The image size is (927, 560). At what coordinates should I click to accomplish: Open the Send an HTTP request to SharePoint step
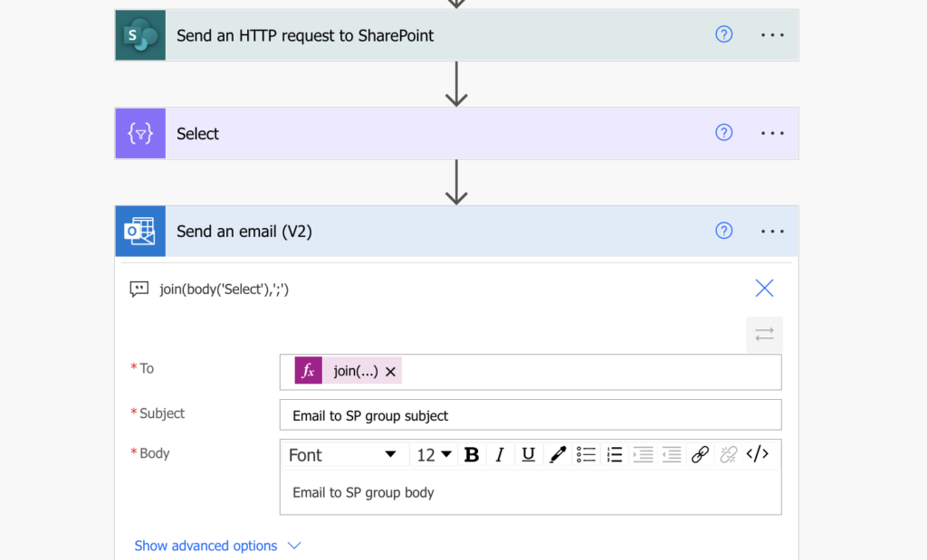(x=456, y=35)
